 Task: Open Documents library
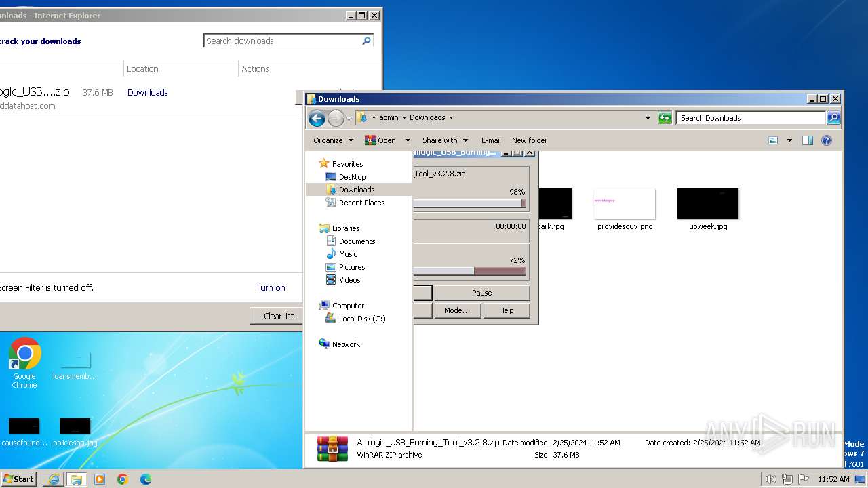click(x=357, y=241)
